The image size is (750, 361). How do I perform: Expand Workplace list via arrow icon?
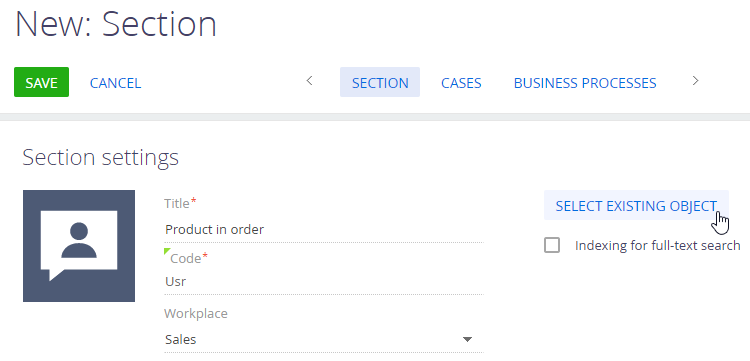[467, 339]
